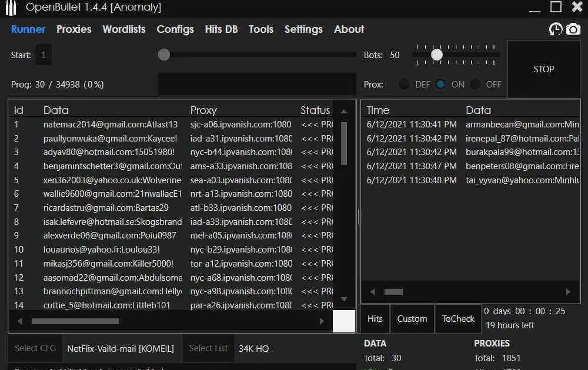Viewport: 588px width, 370px height.
Task: Click the hits list horizontal scrollbar thumb
Action: coord(393,292)
